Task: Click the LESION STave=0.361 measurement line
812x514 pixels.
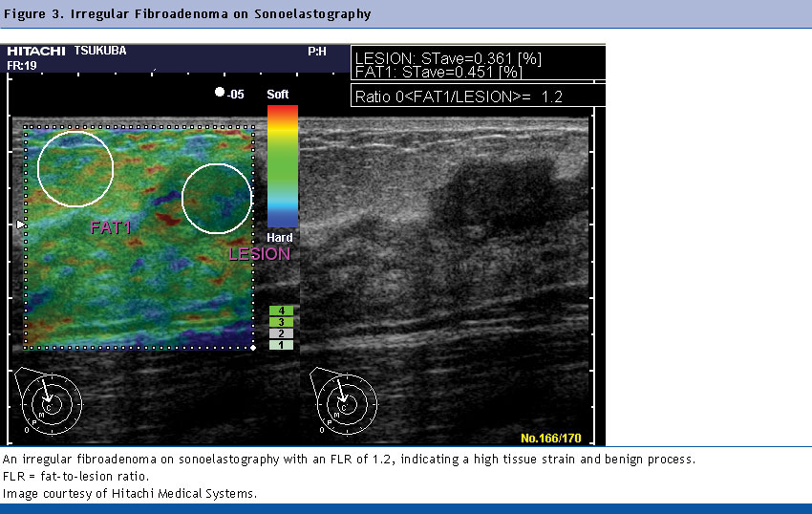Action: pos(448,58)
